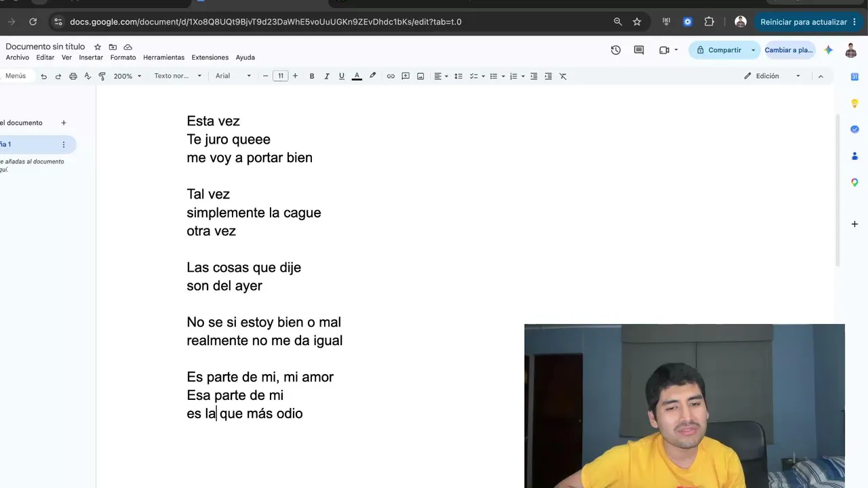868x488 pixels.
Task: Check cloud save status icon
Action: [x=127, y=47]
